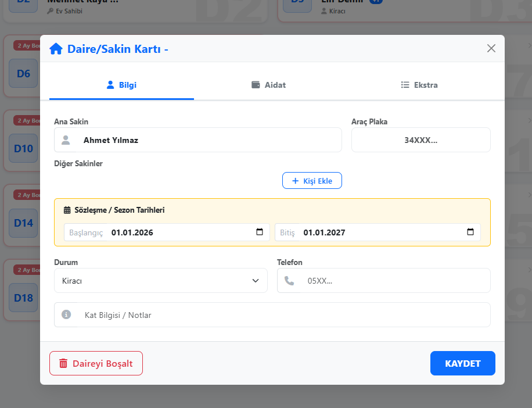Click the Daireyi Boşalt button
The height and width of the screenshot is (408, 532).
click(96, 364)
